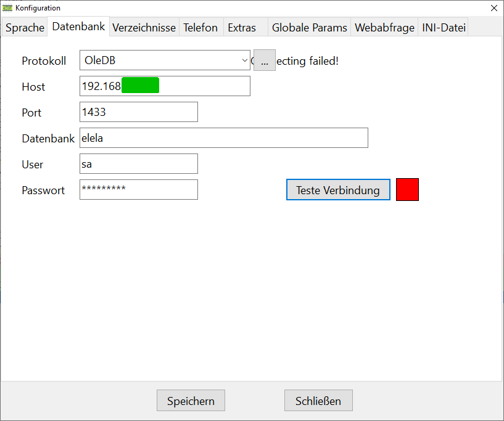Switch to the Sprache tab

click(x=25, y=28)
